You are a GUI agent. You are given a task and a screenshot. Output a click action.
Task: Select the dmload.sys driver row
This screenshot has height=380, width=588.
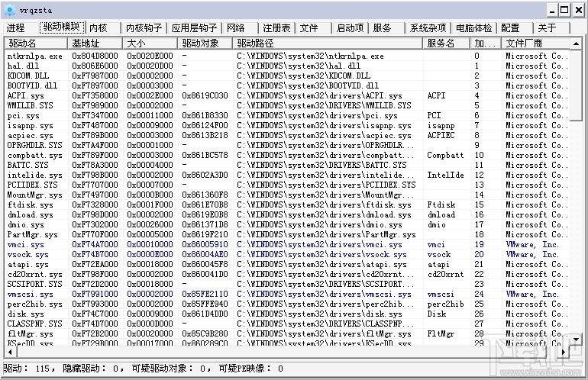(287, 214)
